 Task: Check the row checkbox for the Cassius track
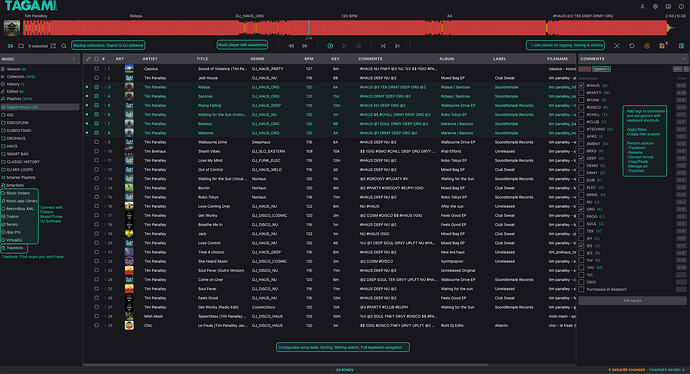tap(96, 69)
